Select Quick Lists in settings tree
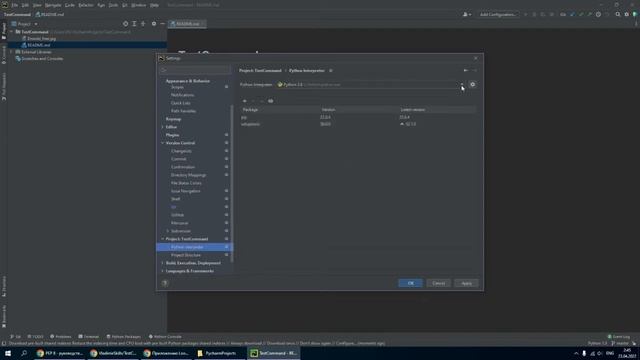This screenshot has width=640, height=360. (x=181, y=103)
